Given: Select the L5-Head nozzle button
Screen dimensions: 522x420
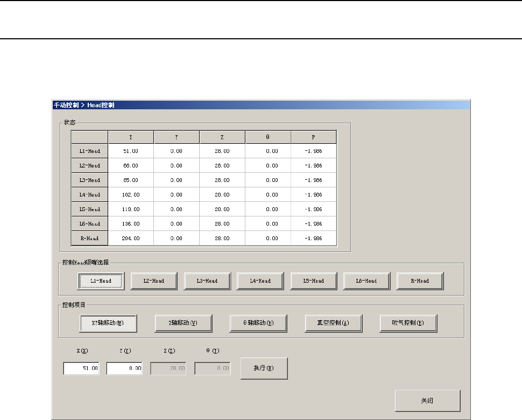Looking at the screenshot, I should coord(314,281).
